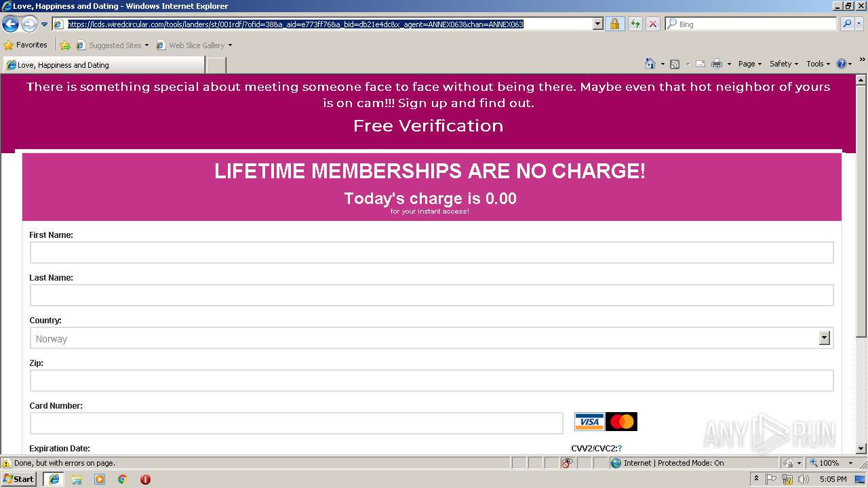Screen dimensions: 868x488
Task: Click the Read Mail envelope icon
Action: point(701,64)
